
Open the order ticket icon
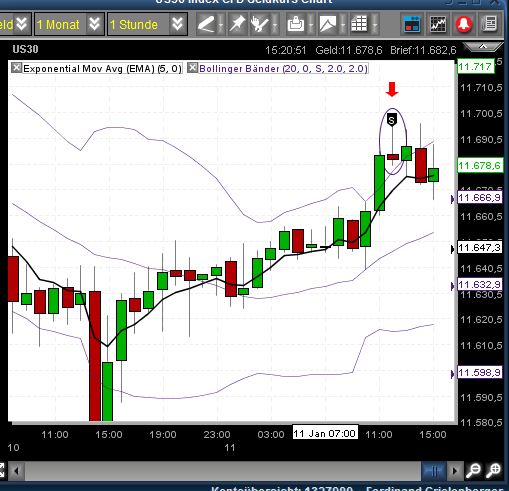coord(412,24)
